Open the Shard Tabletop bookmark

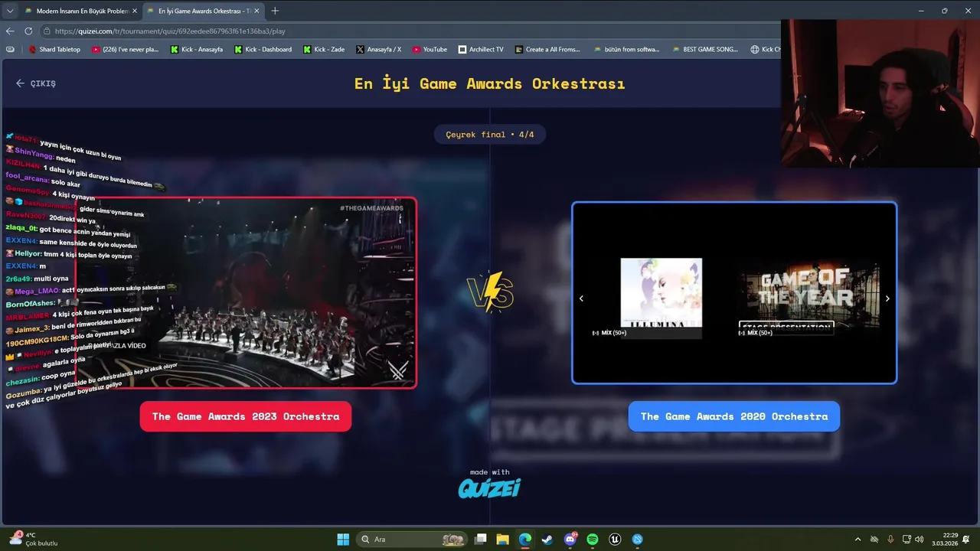54,49
